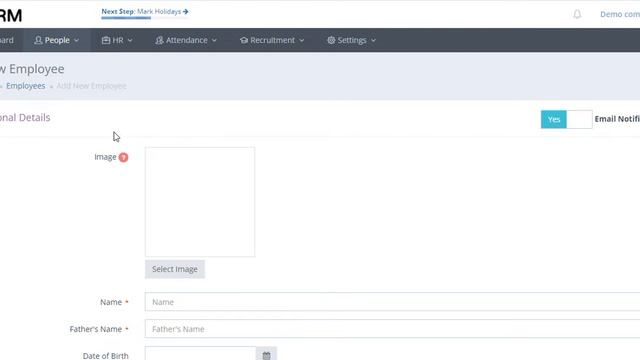This screenshot has height=360, width=640.
Task: Click the HR briefcase icon
Action: point(106,40)
